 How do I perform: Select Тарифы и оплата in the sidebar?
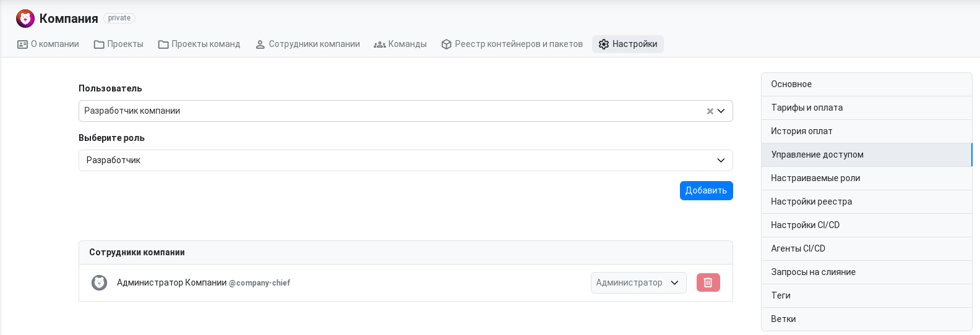[867, 108]
